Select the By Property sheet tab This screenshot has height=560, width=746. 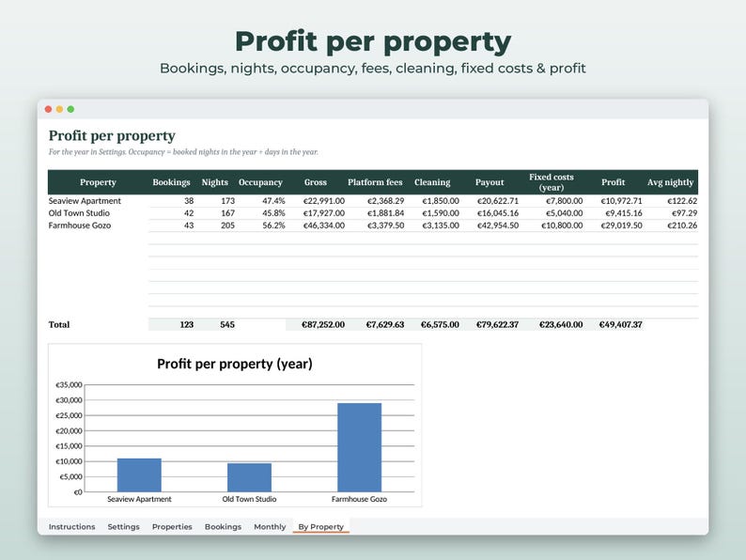point(320,527)
